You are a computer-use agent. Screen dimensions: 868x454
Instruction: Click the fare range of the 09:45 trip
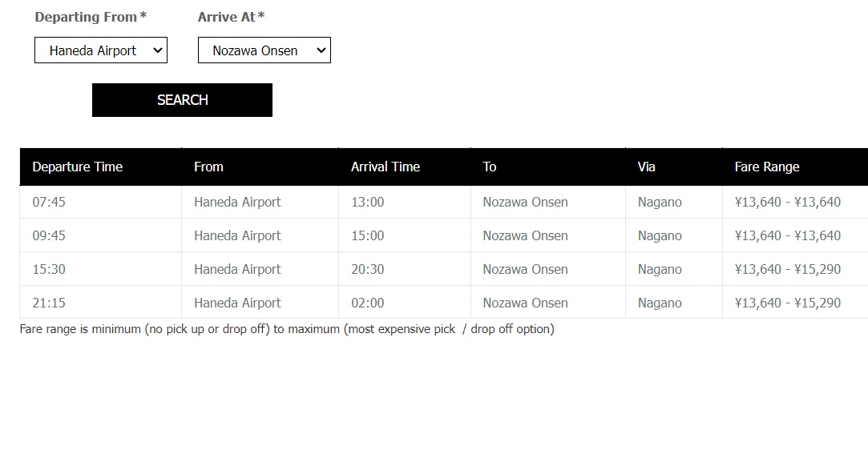tap(787, 235)
